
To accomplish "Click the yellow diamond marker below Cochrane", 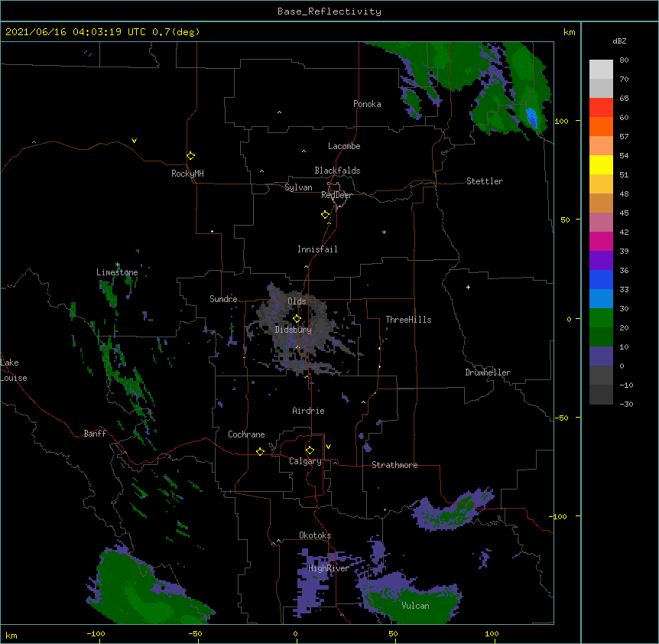I will coord(260,451).
